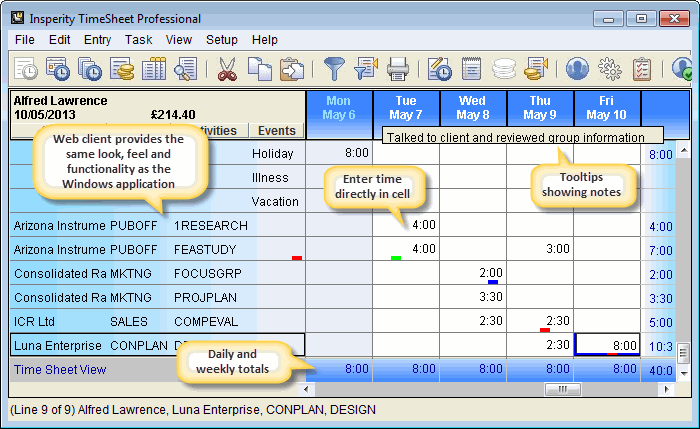
Task: Open the View menu
Action: point(179,40)
